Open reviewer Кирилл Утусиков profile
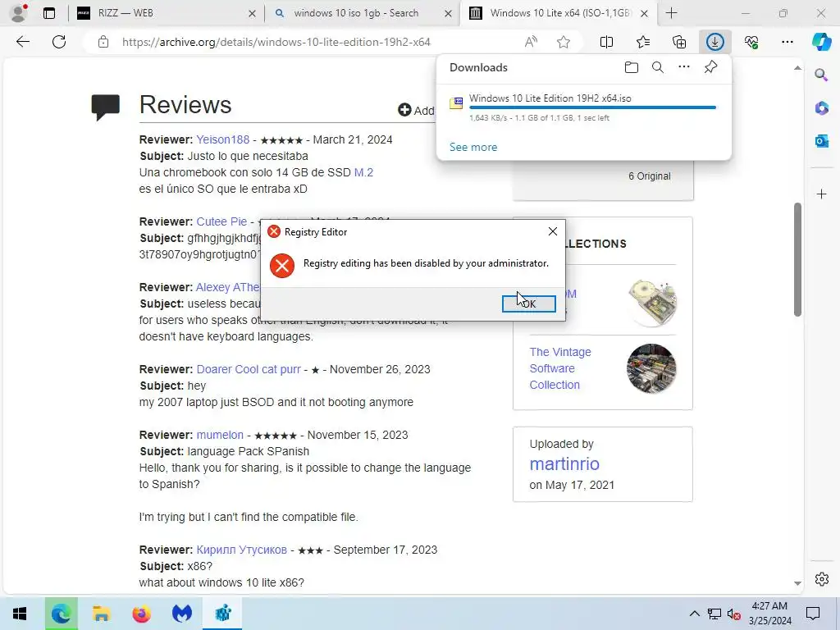Image resolution: width=840 pixels, height=630 pixels. click(x=242, y=550)
